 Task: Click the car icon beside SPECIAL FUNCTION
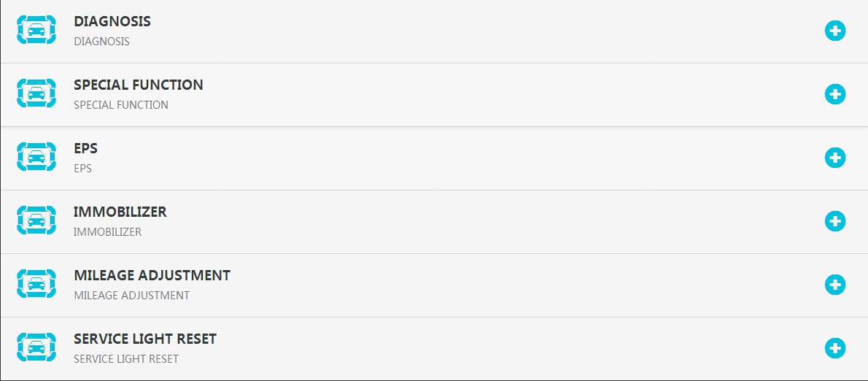[36, 93]
